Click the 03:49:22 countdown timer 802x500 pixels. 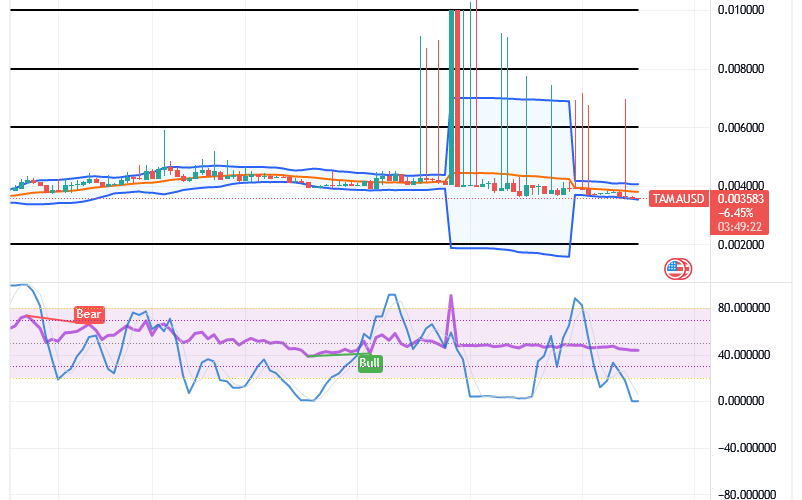point(739,226)
